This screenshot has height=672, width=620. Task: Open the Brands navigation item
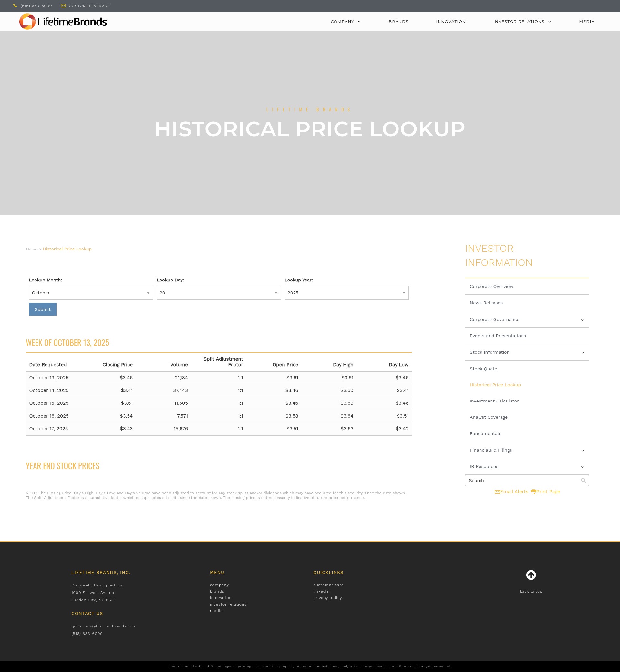pyautogui.click(x=398, y=21)
